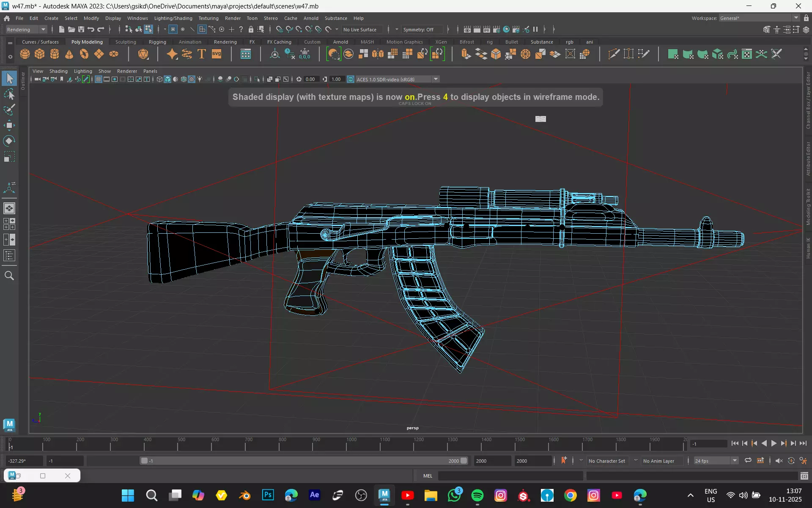Image resolution: width=812 pixels, height=508 pixels.
Task: Click the Freeze Transformations snowflake icon
Action: tap(304, 54)
